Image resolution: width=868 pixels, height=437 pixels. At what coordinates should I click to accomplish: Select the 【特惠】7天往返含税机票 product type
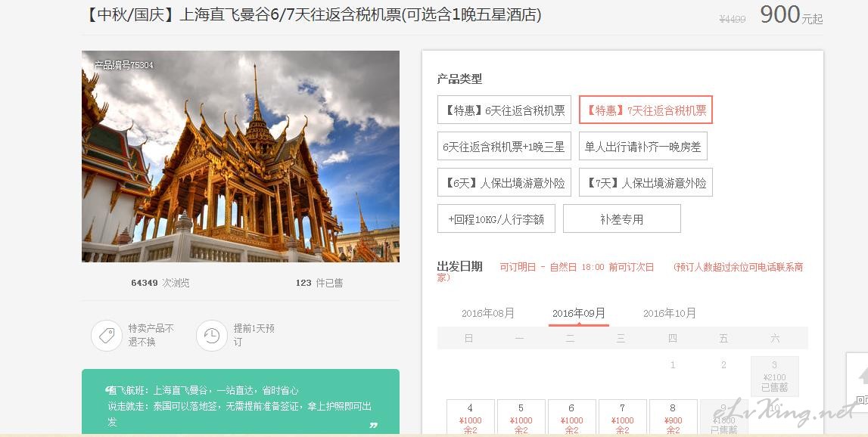click(x=646, y=110)
